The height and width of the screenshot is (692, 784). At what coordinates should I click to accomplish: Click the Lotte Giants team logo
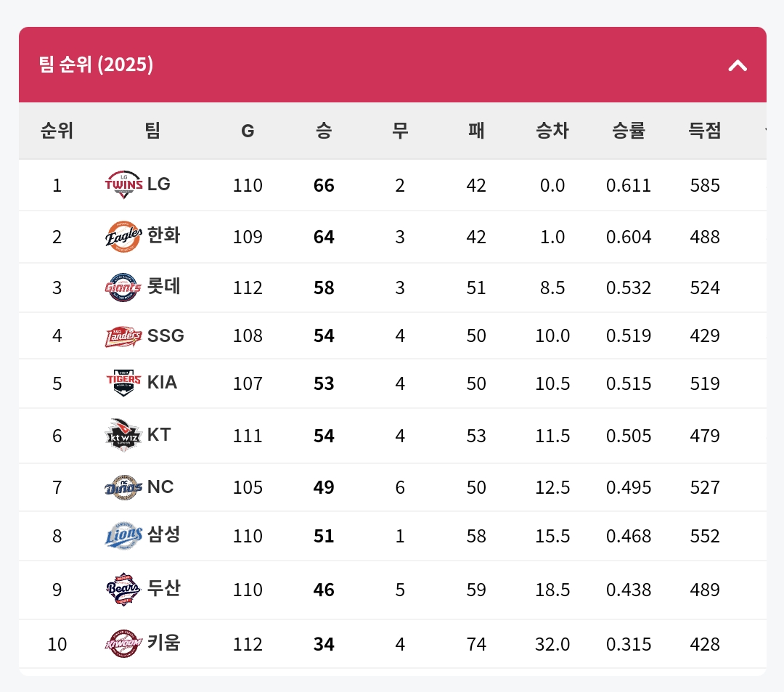123,288
